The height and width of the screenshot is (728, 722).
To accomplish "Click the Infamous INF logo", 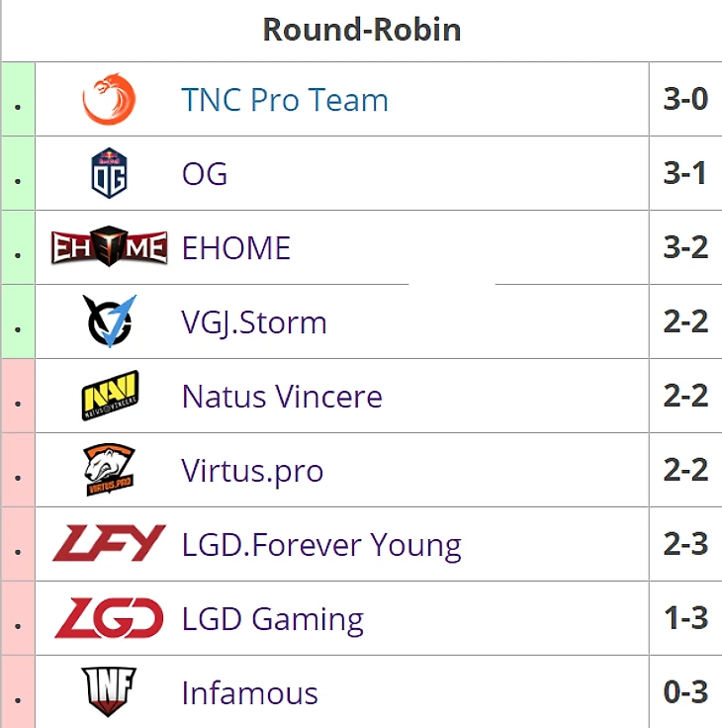I will pos(109,692).
